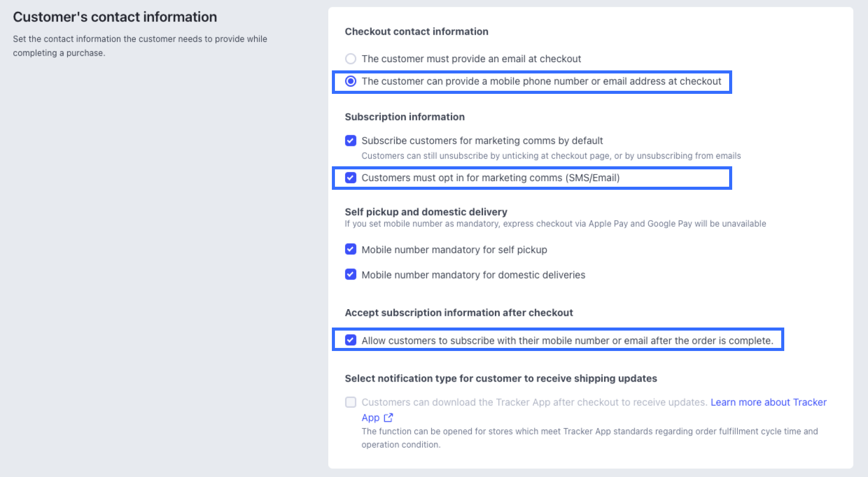Select 'customer must provide an email' radio button
This screenshot has height=477, width=868.
[x=351, y=59]
